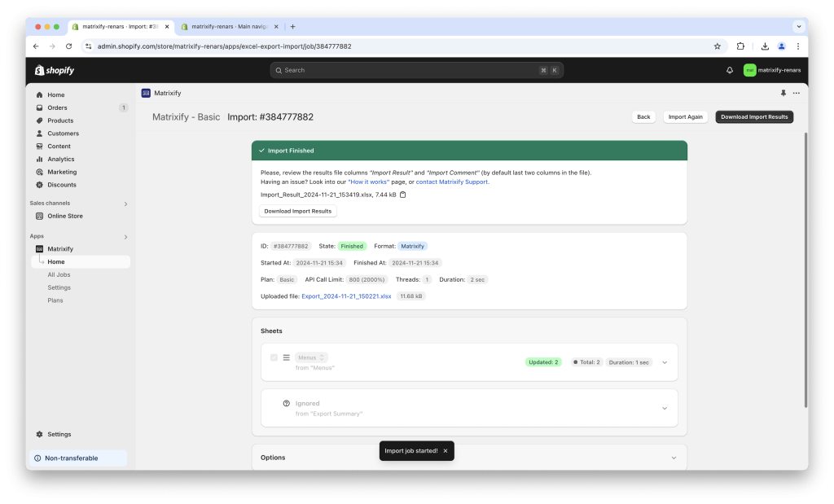Screen dimensions: 834x504
Task: Expand the Menus sheet details chevron
Action: [x=665, y=362]
